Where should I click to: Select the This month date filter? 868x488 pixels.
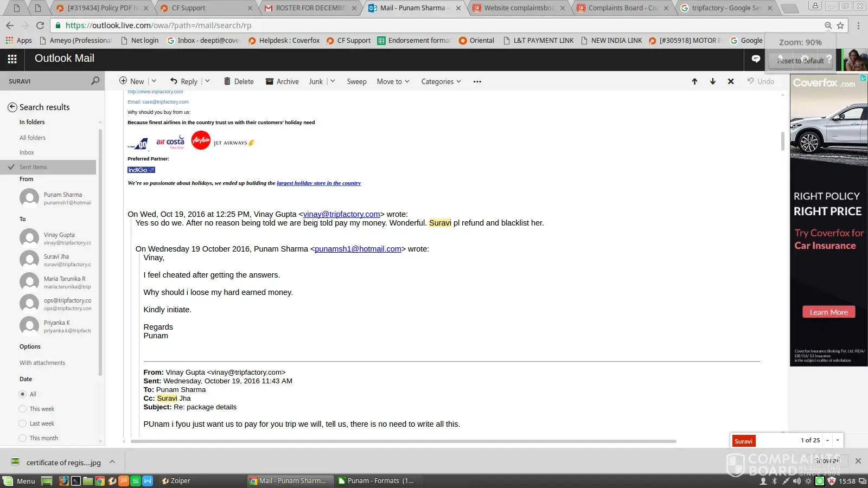coord(23,438)
